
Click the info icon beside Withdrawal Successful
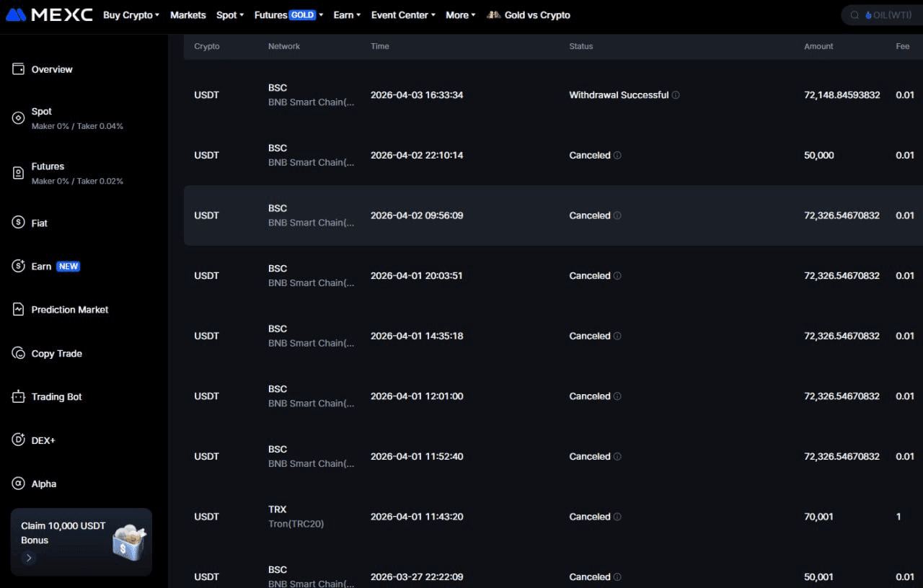point(676,94)
